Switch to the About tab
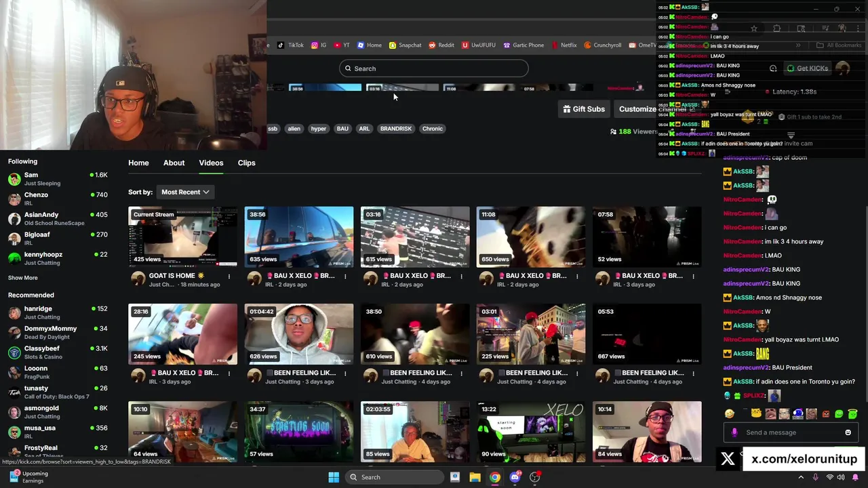The height and width of the screenshot is (488, 868). point(174,163)
